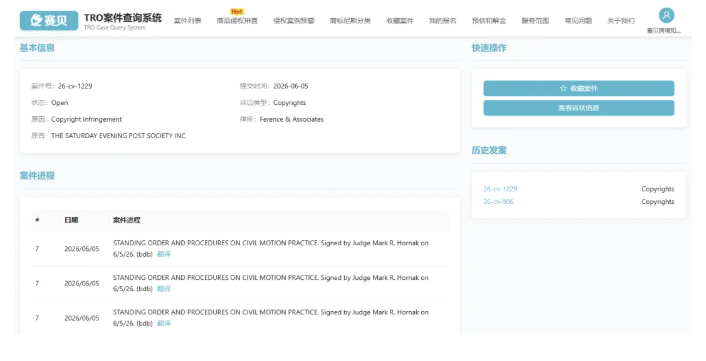Go to 商品侵权排查 page
Image resolution: width=706 pixels, height=361 pixels.
point(237,21)
